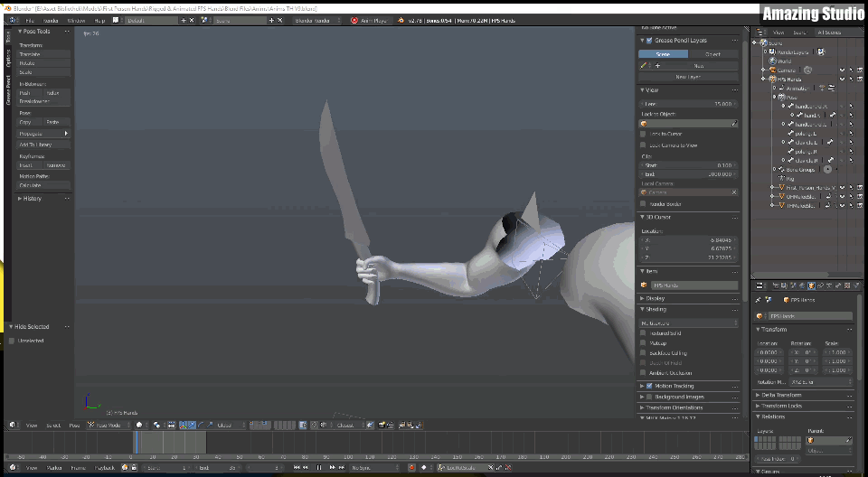This screenshot has height=477, width=868.
Task: Pause the animation playback
Action: (x=319, y=468)
